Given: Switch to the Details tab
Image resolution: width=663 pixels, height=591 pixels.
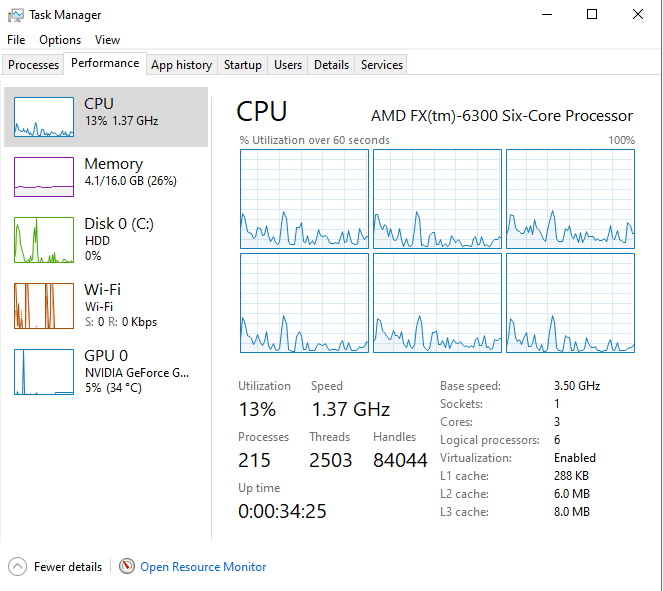Looking at the screenshot, I should [331, 65].
